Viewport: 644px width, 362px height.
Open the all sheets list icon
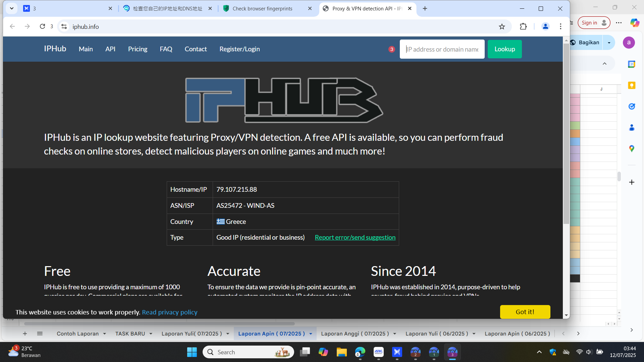[40, 334]
